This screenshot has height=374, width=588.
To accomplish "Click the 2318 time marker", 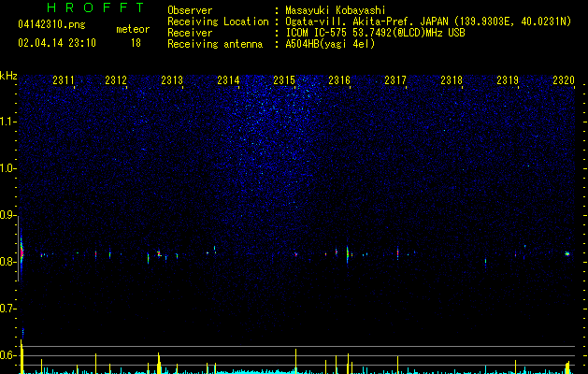I will (x=452, y=79).
